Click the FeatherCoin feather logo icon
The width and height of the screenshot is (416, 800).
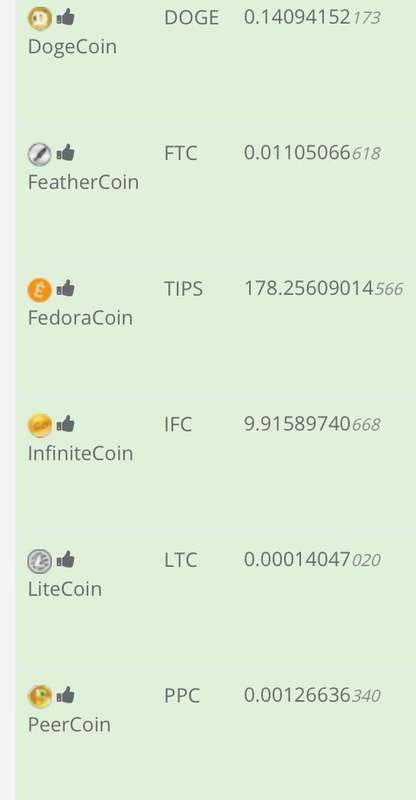coord(39,154)
